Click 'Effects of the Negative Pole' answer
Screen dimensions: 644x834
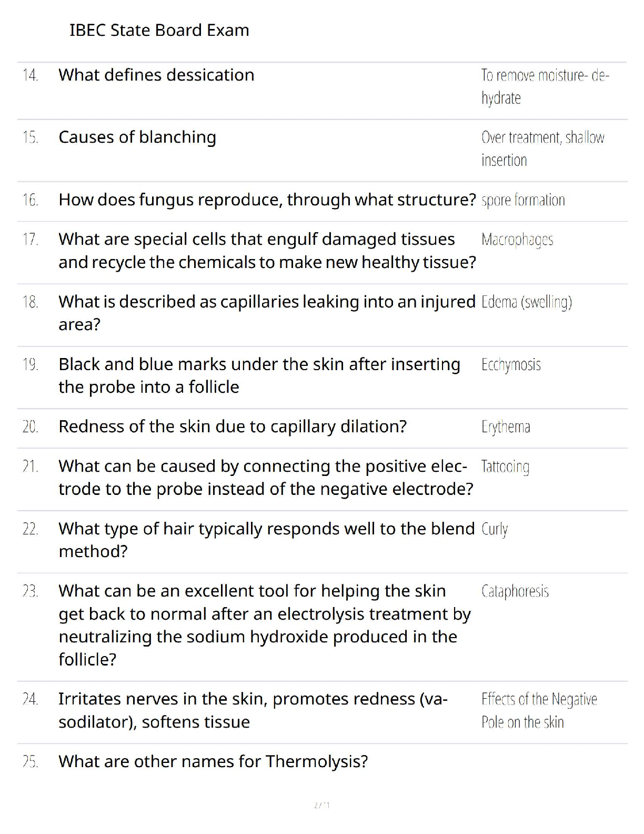click(539, 710)
